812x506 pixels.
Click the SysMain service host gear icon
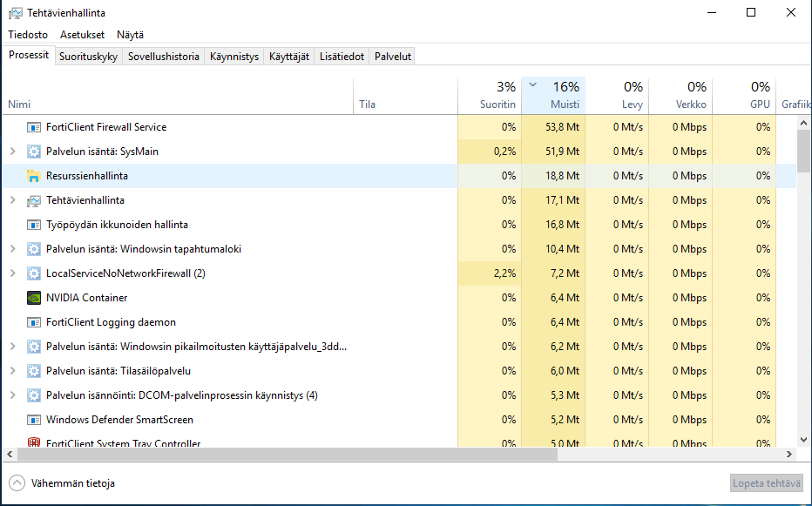tap(34, 152)
